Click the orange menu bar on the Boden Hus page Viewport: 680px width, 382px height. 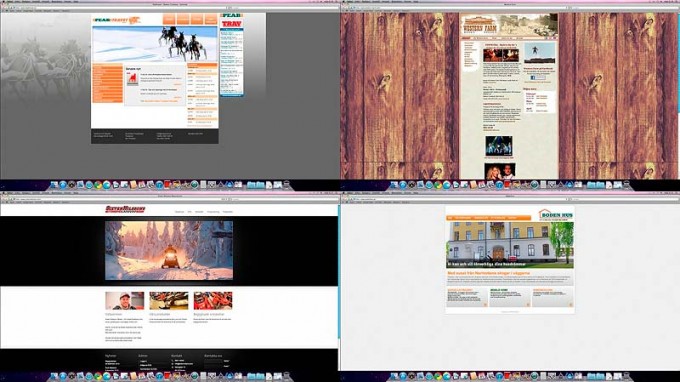pyautogui.click(x=488, y=218)
